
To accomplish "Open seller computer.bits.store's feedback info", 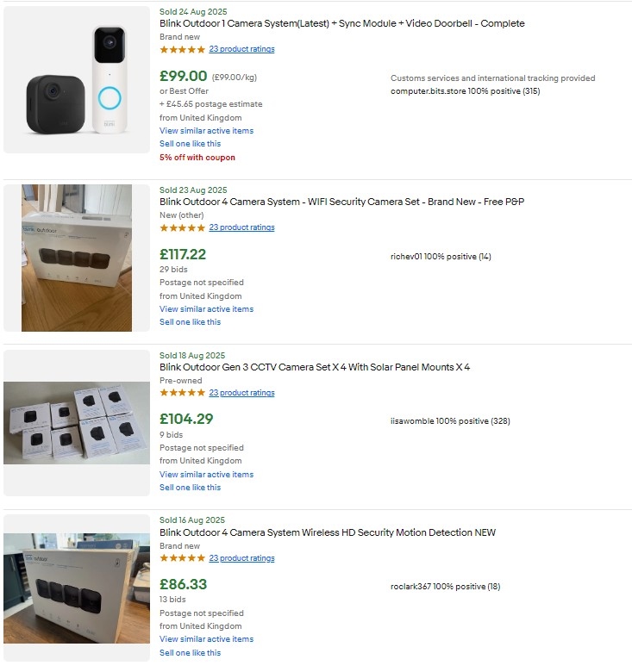I will pyautogui.click(x=465, y=91).
